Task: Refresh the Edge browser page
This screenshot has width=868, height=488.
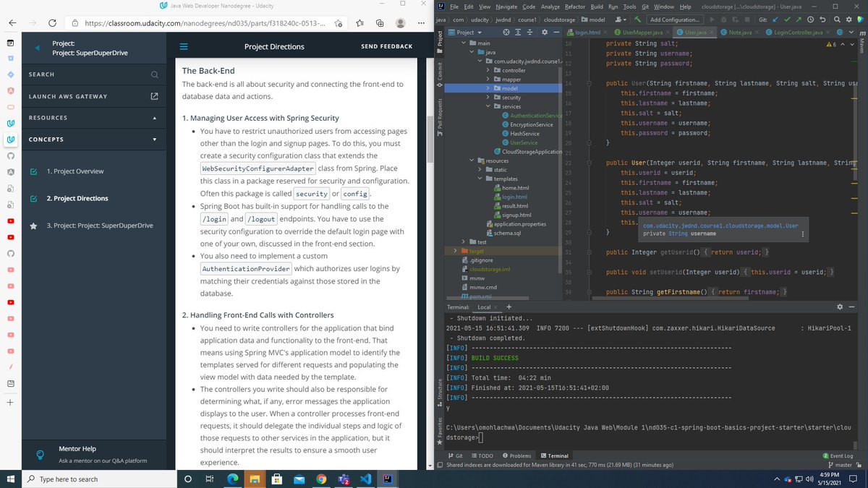Action: (53, 23)
